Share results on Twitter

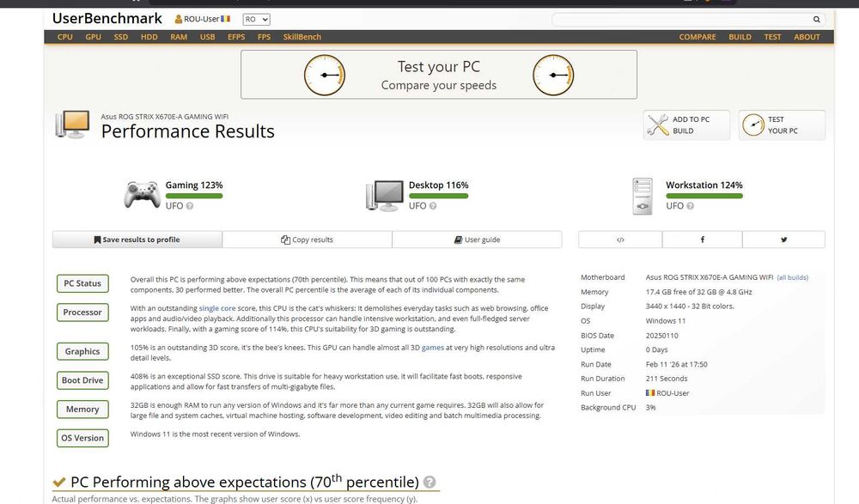784,240
